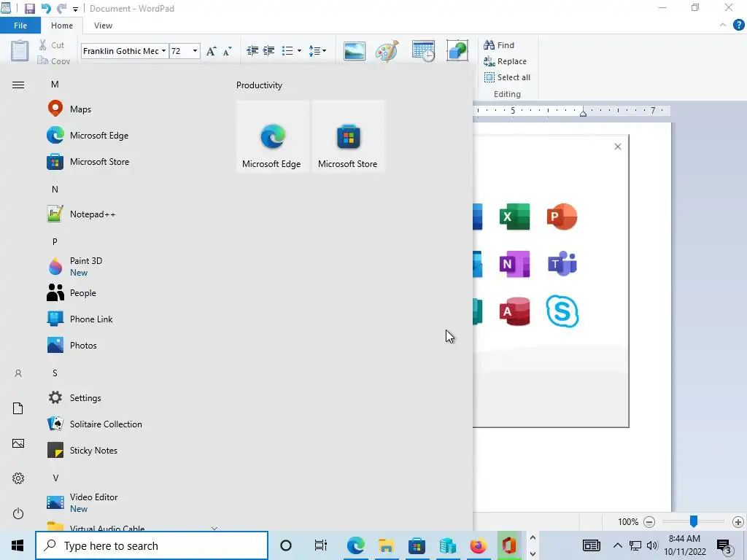This screenshot has width=747, height=560.
Task: Click the Shrink font button
Action: coord(228,51)
